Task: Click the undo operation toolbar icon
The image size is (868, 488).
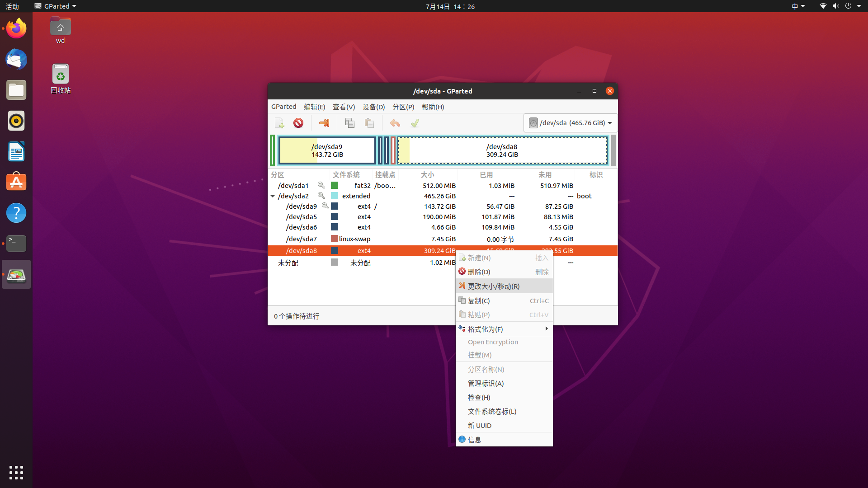Action: pyautogui.click(x=394, y=122)
